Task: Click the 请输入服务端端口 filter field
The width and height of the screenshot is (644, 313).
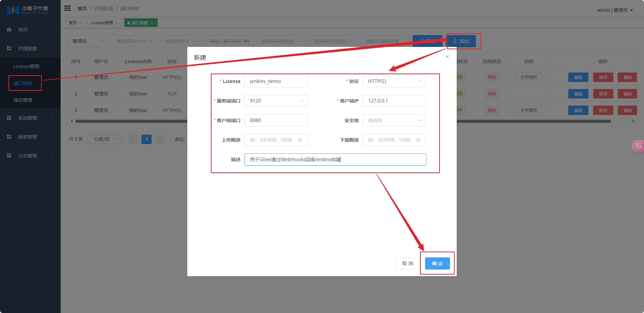Action: tap(228, 41)
